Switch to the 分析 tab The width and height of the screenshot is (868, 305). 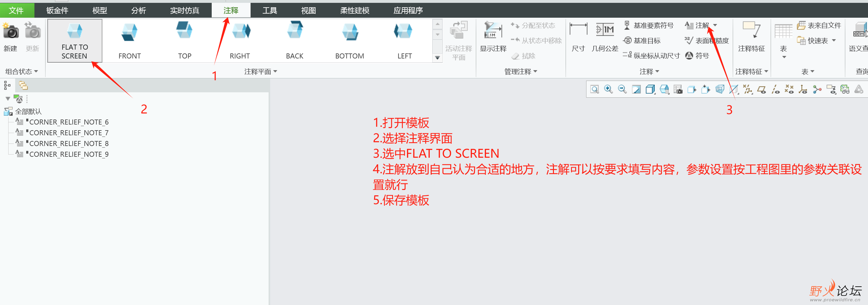138,10
